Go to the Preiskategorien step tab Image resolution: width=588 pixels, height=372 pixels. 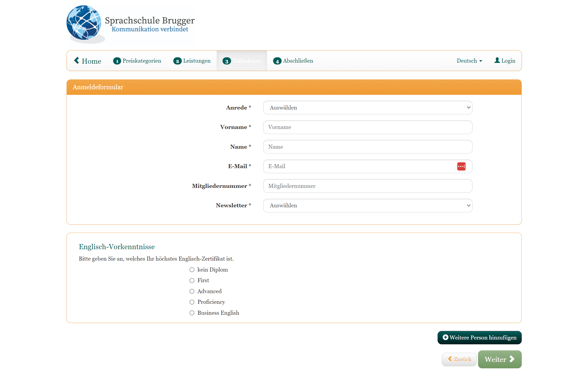coord(142,61)
